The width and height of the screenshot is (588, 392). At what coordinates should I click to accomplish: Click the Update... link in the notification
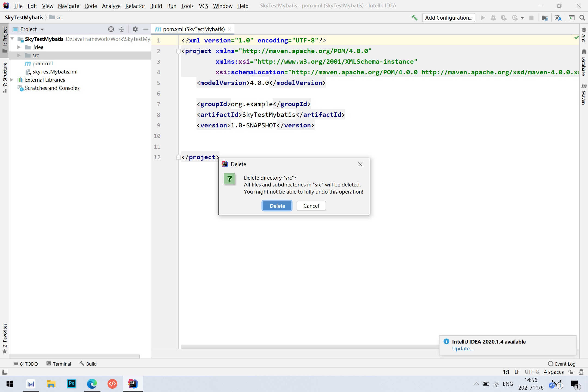pos(462,349)
